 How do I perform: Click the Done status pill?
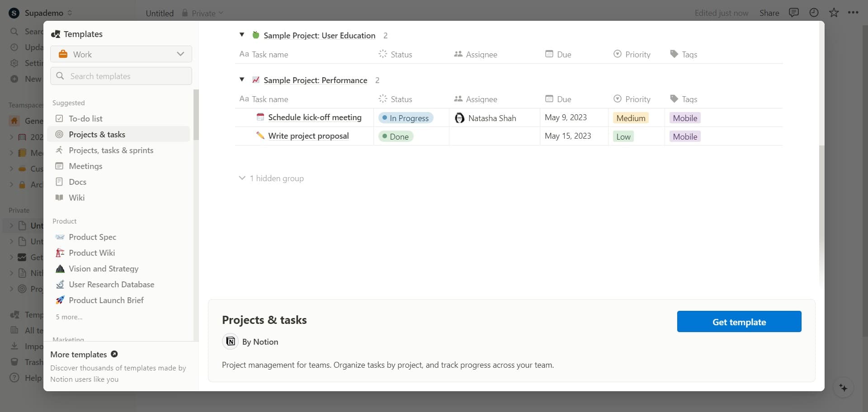point(396,136)
